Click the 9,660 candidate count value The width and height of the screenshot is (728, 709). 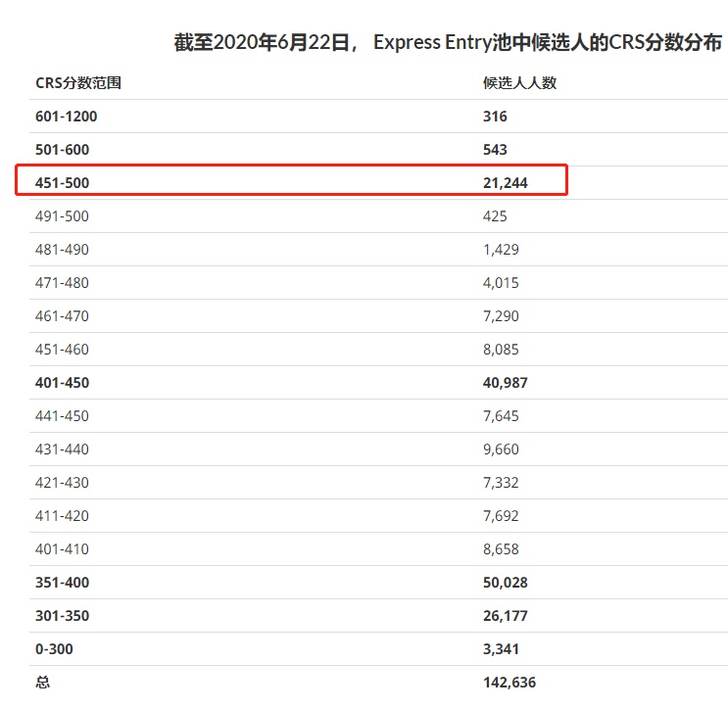501,449
